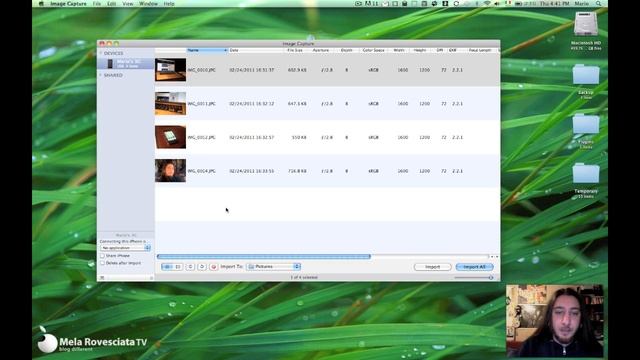Click the volume icon in the menu bar
Viewport: 640px width, 360px height.
(x=497, y=4)
